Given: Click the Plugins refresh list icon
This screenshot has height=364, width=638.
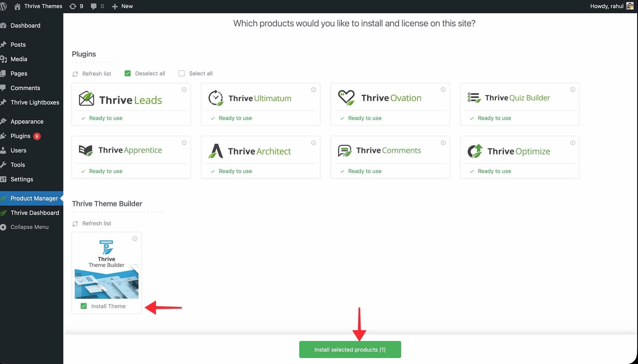Looking at the screenshot, I should 75,74.
